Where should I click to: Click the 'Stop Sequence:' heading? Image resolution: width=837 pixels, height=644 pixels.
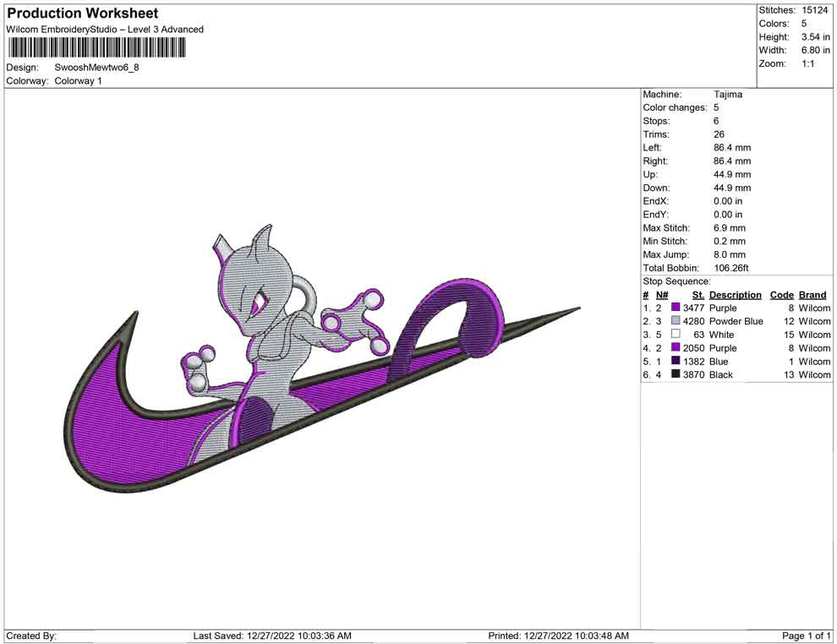point(677,281)
